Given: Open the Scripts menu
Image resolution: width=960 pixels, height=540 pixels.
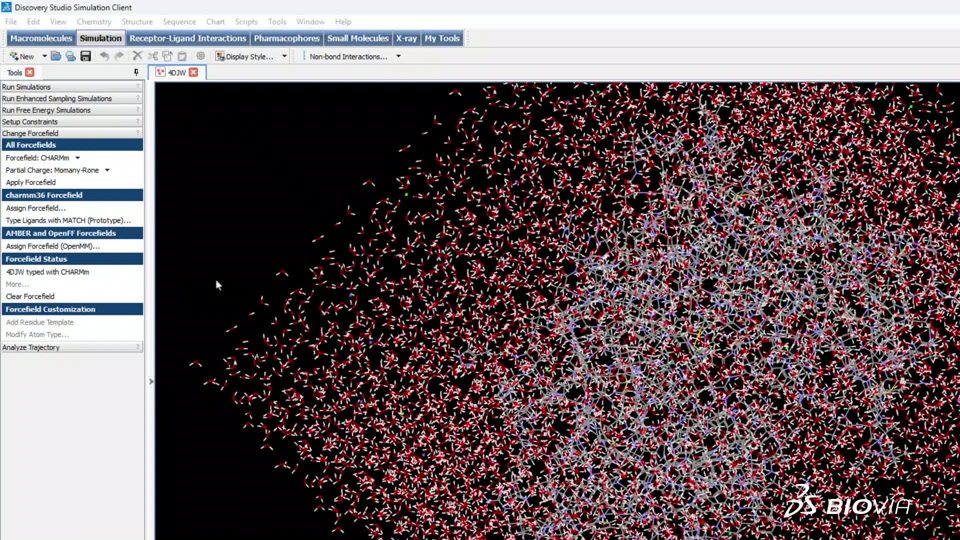Looking at the screenshot, I should (x=246, y=21).
